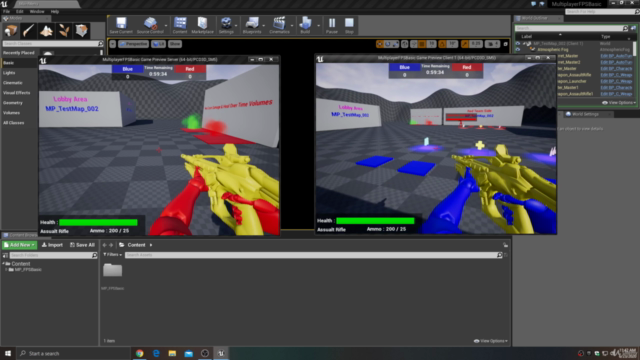Viewport: 640px width, 360px height.
Task: Toggle rotation snapping in viewport
Action: (x=442, y=44)
